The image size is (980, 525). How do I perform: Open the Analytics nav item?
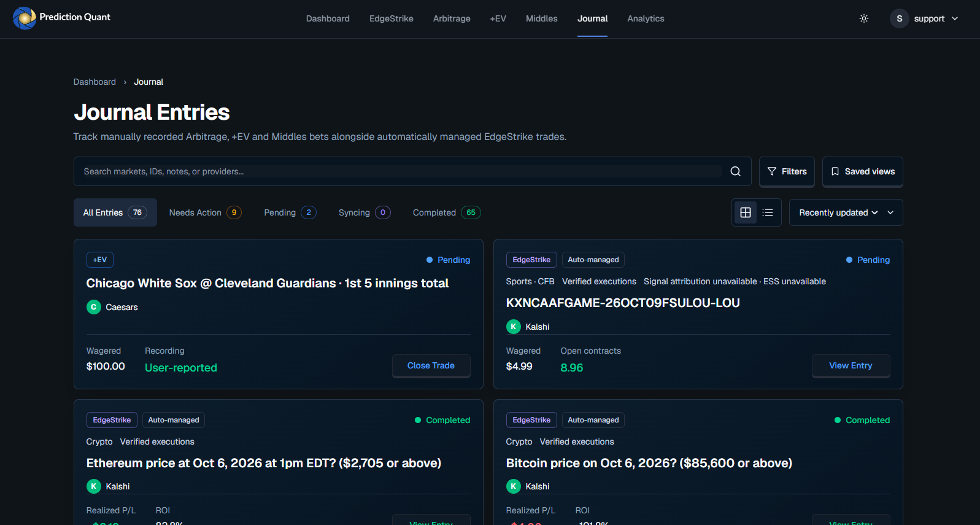pos(646,18)
